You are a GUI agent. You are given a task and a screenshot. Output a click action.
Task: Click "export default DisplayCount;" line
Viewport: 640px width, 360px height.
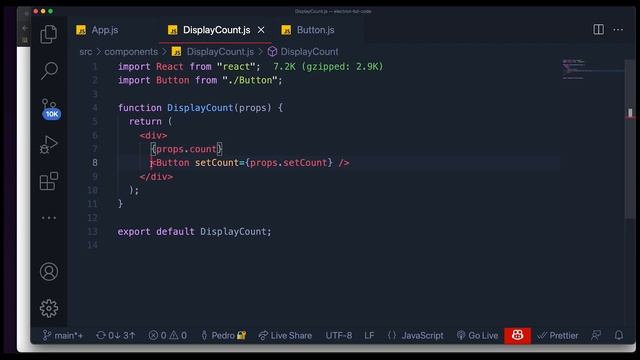click(194, 231)
